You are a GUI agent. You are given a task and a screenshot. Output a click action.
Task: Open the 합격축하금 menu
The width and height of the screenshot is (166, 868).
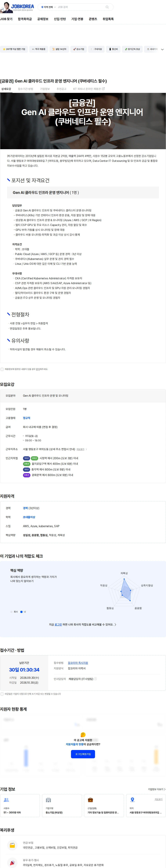coord(25,19)
